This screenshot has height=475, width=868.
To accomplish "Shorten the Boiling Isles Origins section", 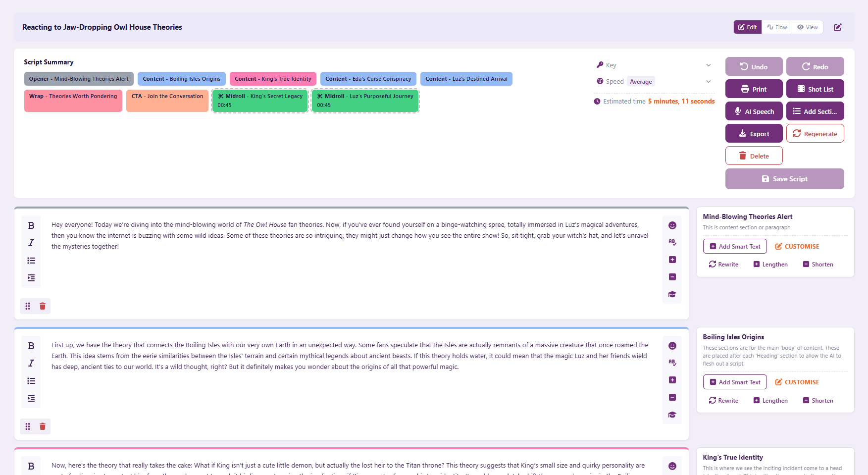I will point(818,401).
